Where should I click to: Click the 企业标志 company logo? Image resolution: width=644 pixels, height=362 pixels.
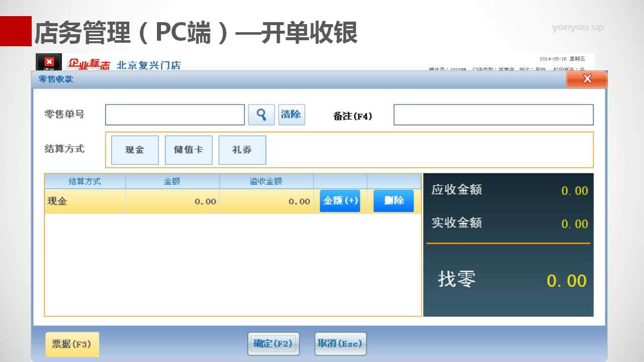pos(89,64)
